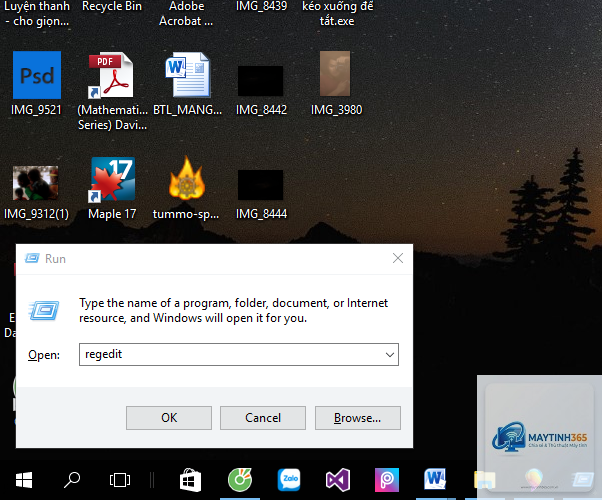Open the BTL_MANG Word document icon
The width and height of the screenshot is (602, 500).
(188, 75)
